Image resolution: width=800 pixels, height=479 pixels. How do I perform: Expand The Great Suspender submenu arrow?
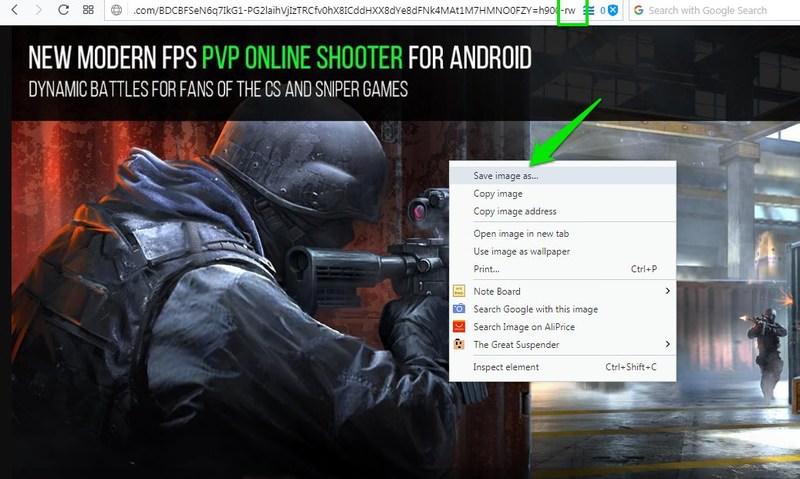pyautogui.click(x=667, y=344)
